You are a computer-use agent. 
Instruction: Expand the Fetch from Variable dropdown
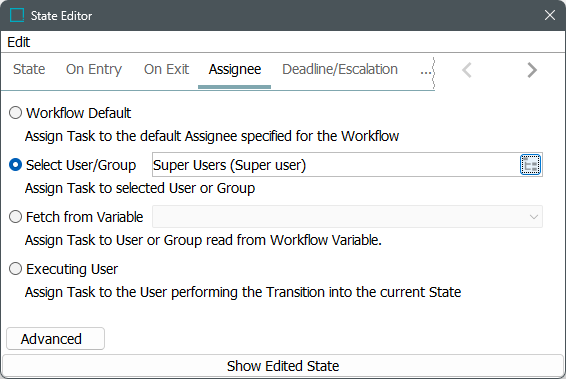[347, 217]
